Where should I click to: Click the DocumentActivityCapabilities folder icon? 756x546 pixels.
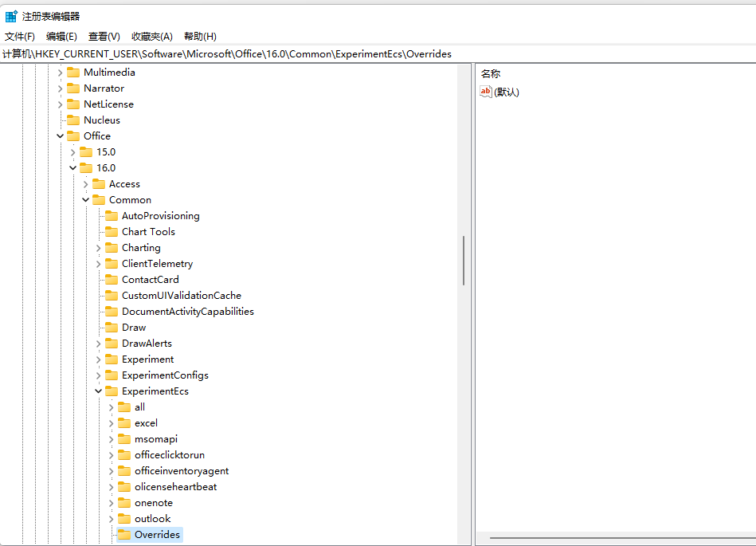[x=112, y=311]
